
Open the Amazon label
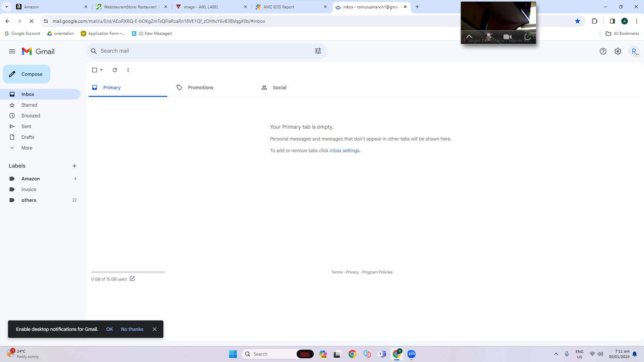coord(40,179)
